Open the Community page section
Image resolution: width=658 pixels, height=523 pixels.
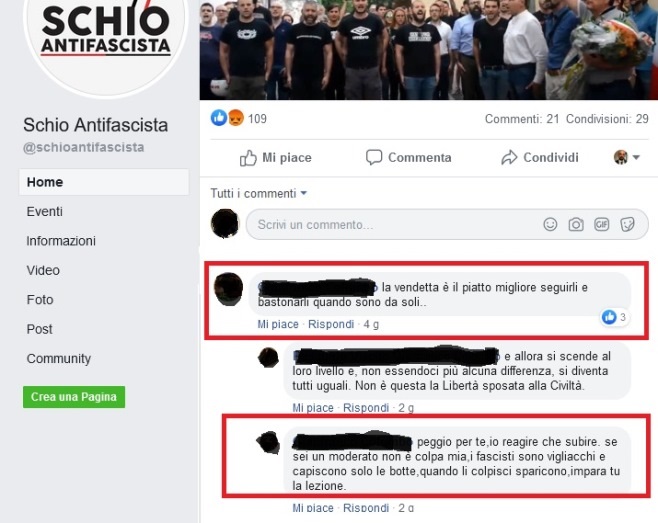coord(59,358)
